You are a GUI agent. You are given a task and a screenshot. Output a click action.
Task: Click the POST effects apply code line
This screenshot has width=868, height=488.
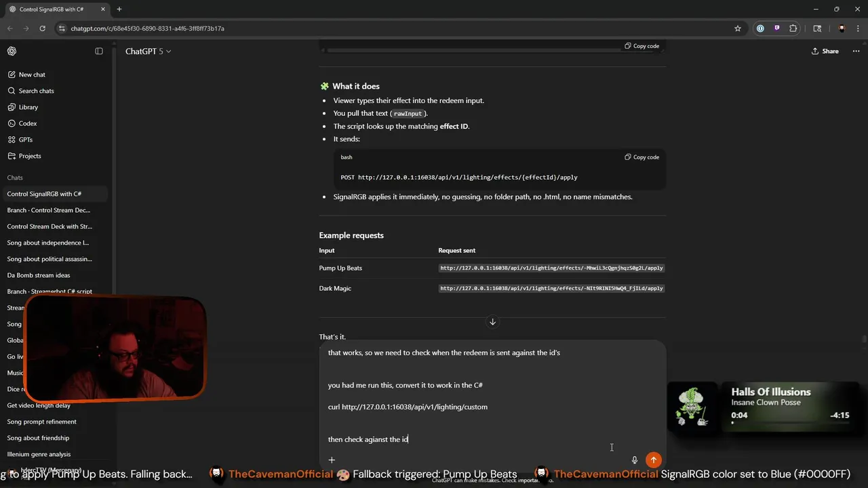click(x=459, y=178)
